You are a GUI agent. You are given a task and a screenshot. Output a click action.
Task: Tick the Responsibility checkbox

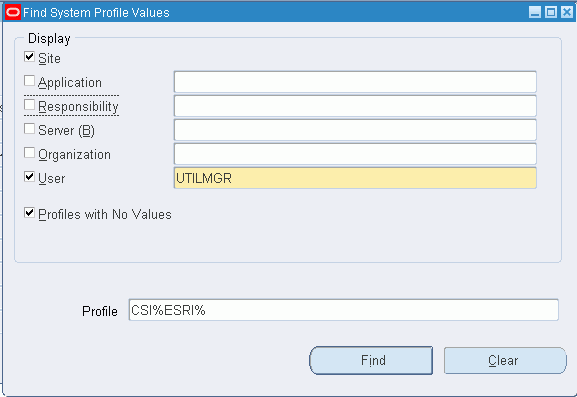[x=29, y=105]
